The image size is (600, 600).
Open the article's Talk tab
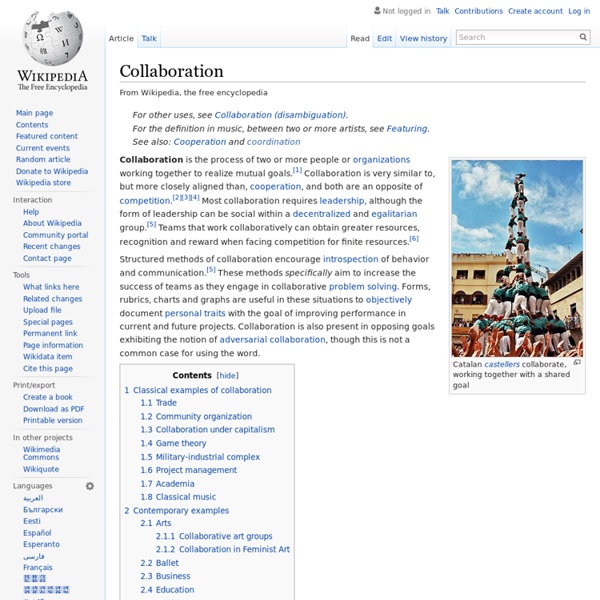[x=149, y=38]
